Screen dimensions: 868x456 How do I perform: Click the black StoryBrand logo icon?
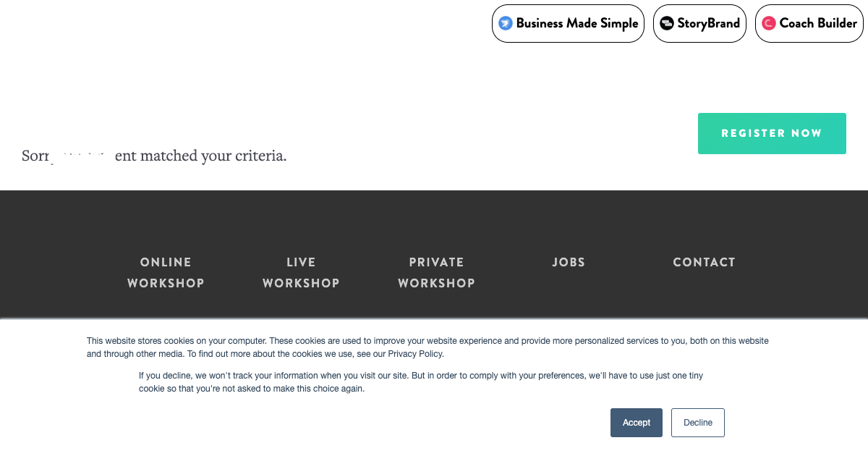(x=666, y=23)
